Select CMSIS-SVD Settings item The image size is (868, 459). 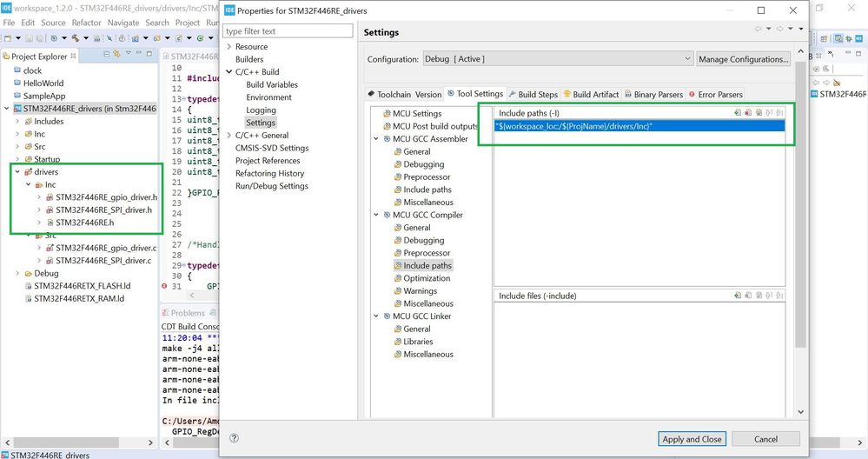[272, 148]
